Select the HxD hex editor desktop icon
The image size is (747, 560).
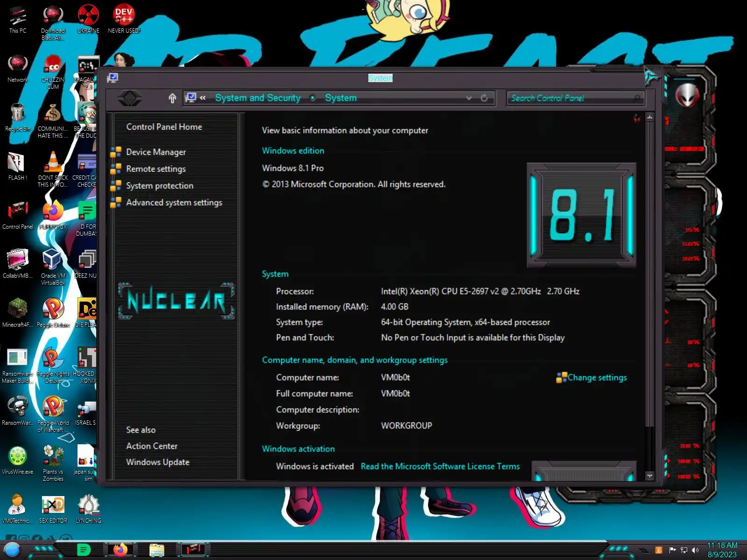pyautogui.click(x=53, y=510)
